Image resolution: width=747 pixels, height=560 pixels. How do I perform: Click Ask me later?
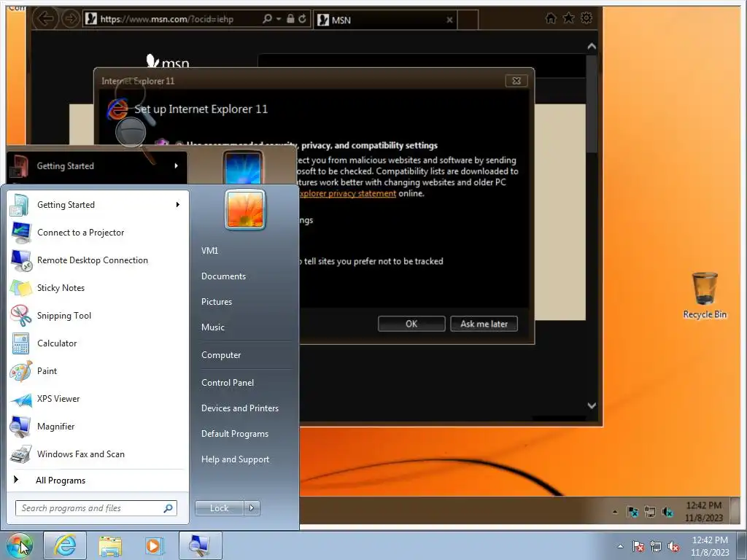click(484, 324)
